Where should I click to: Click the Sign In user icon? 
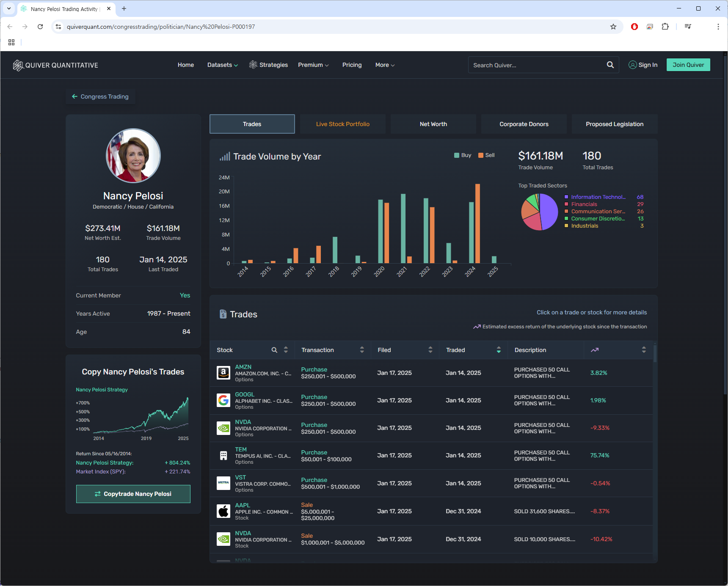[632, 65]
